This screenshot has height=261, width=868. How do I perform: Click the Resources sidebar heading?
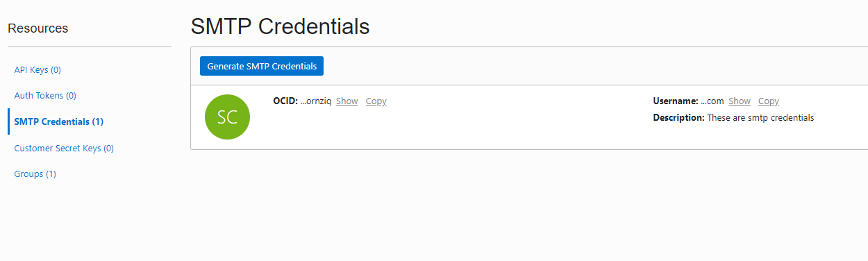pyautogui.click(x=38, y=28)
